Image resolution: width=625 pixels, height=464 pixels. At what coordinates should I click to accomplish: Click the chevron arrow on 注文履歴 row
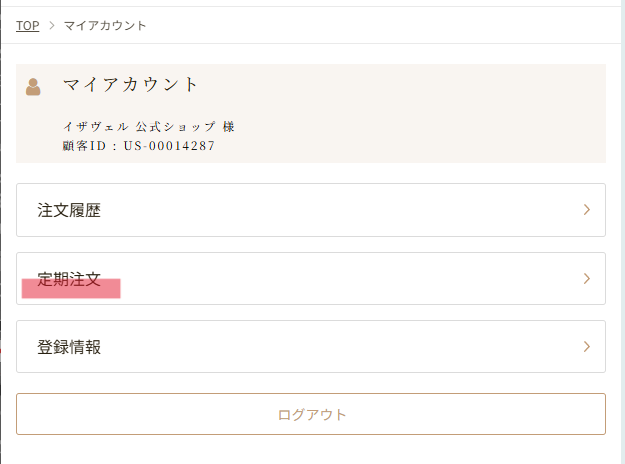pos(587,210)
